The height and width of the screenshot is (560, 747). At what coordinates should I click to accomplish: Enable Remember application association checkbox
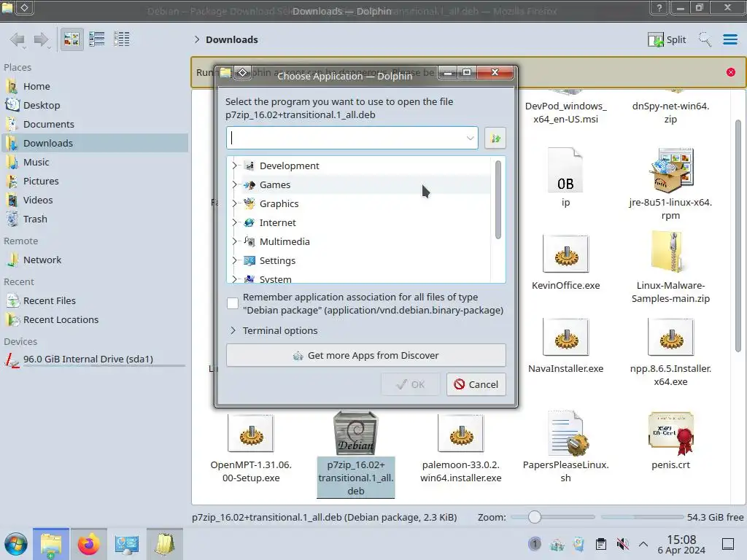pyautogui.click(x=233, y=303)
